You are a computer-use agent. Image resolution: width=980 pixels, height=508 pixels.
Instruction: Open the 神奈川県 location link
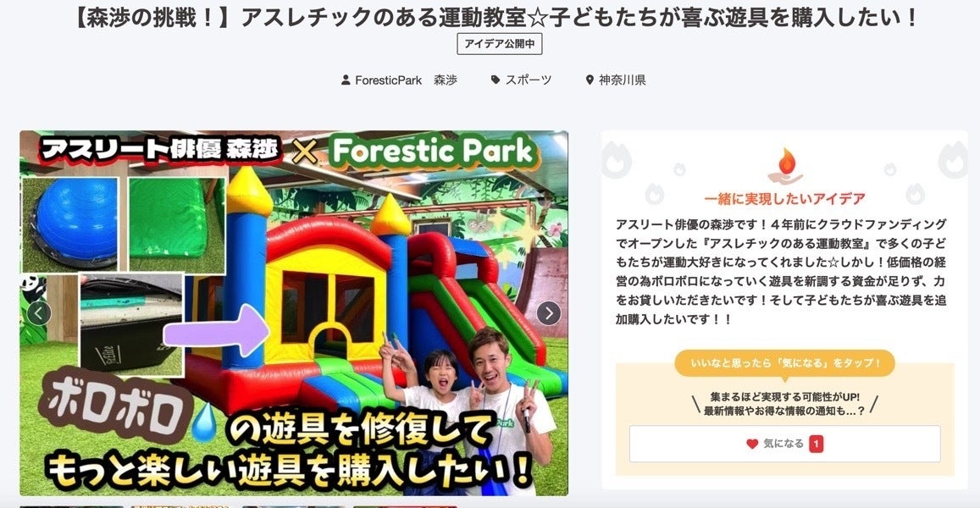623,80
